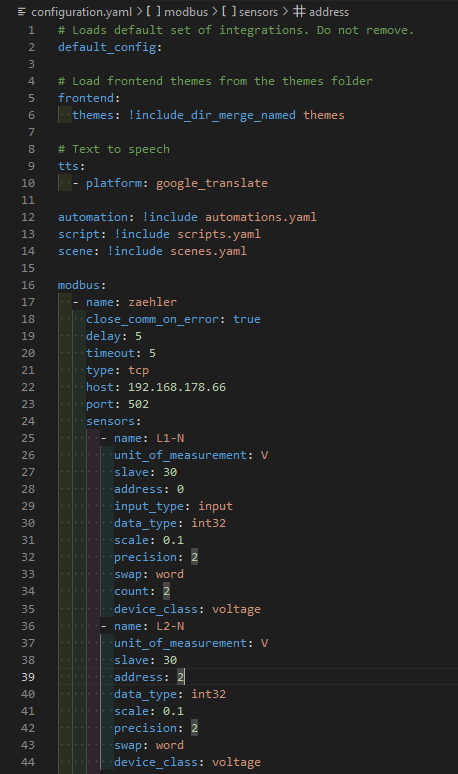
Task: Click line number 16 in the gutter
Action: [x=28, y=285]
